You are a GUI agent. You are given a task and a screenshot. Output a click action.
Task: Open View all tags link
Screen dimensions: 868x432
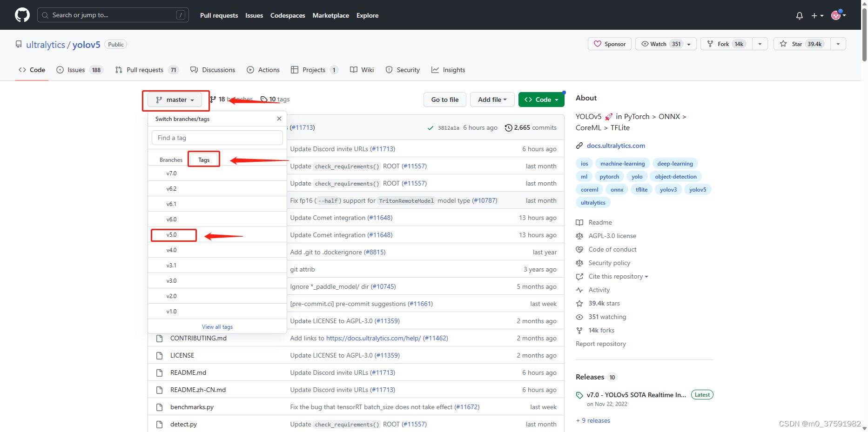pos(217,327)
